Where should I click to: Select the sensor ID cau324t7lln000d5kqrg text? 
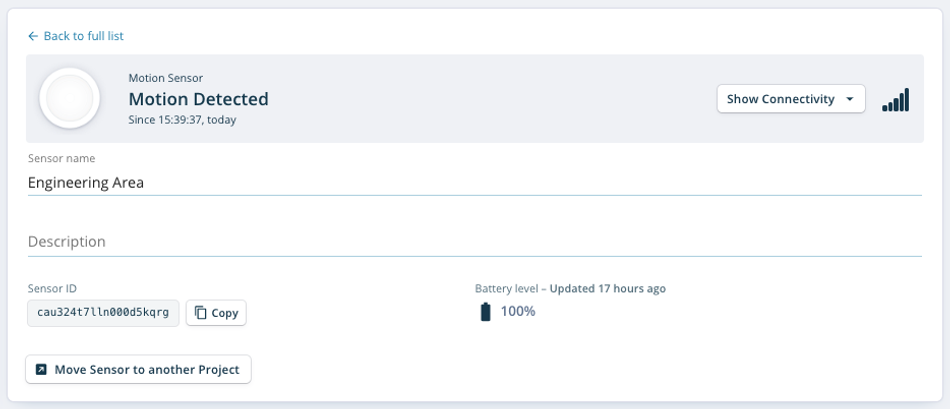103,313
